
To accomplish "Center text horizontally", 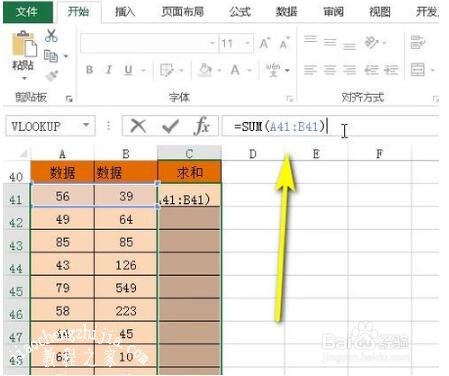I will (x=330, y=70).
